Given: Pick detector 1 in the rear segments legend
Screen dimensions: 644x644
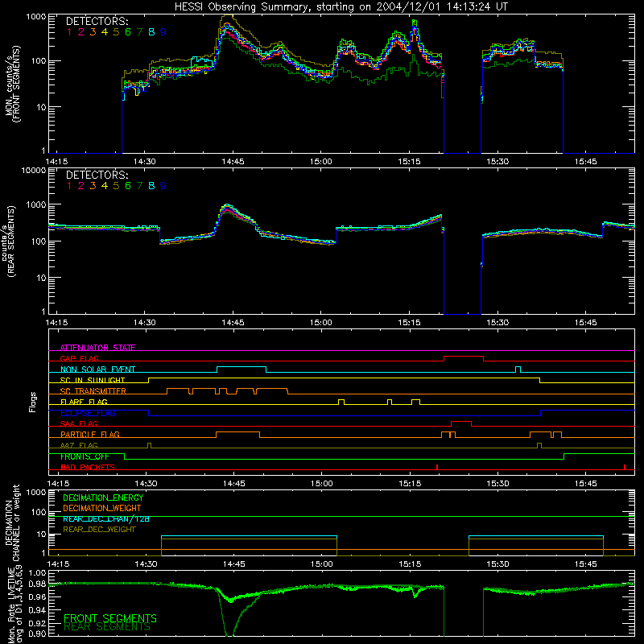Looking at the screenshot, I should click(69, 186).
